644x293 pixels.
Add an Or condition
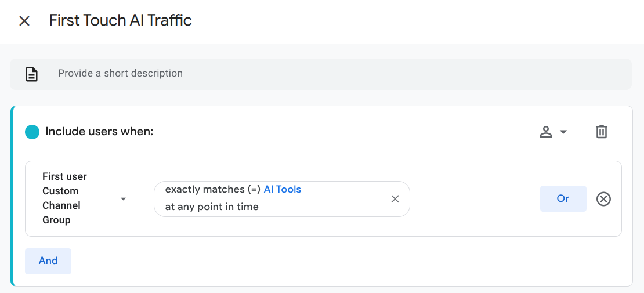(x=563, y=198)
